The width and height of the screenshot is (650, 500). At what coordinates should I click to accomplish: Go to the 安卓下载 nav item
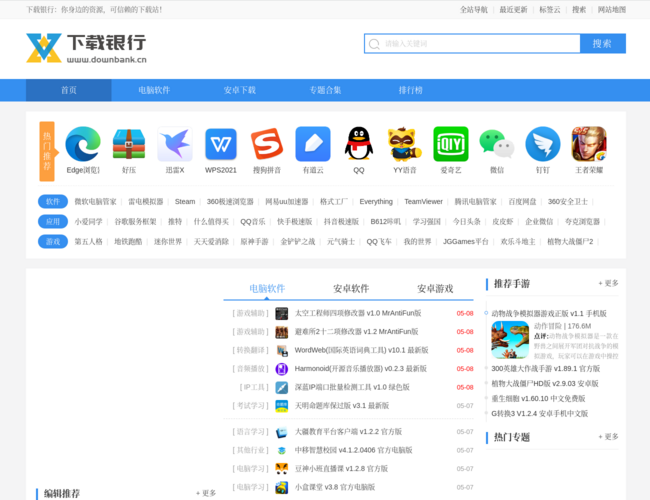point(240,90)
